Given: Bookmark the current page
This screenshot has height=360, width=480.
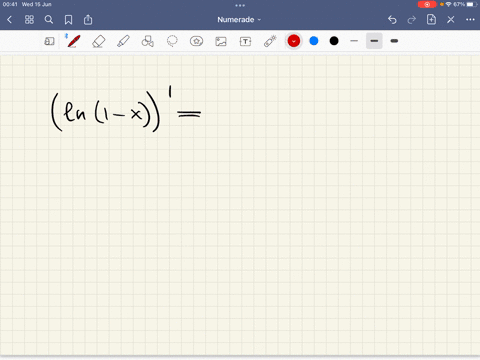Looking at the screenshot, I should (x=68, y=20).
